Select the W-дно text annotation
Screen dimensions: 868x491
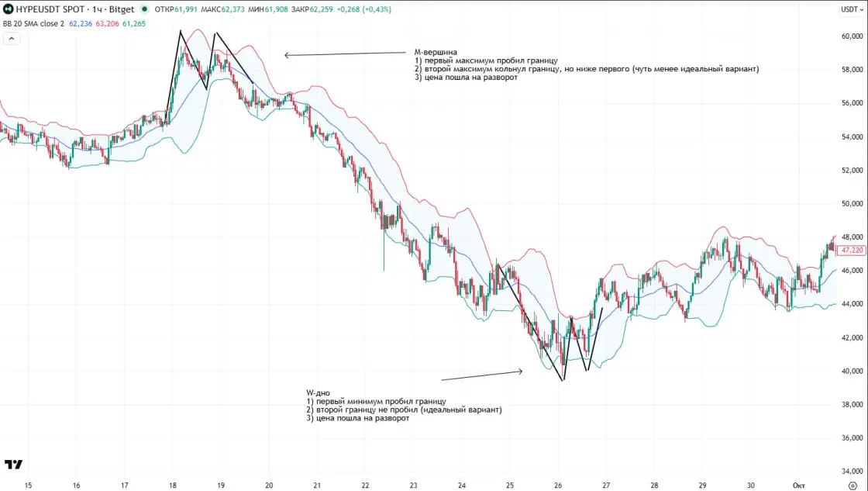pyautogui.click(x=404, y=406)
